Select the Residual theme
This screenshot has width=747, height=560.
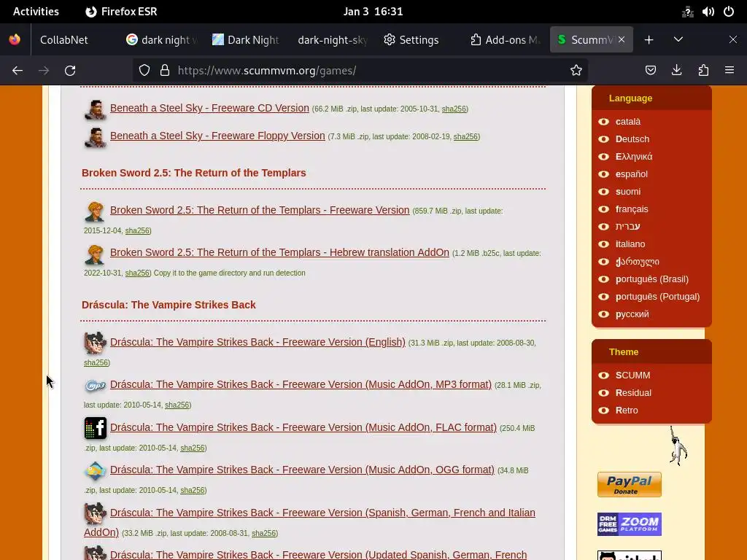click(x=633, y=393)
